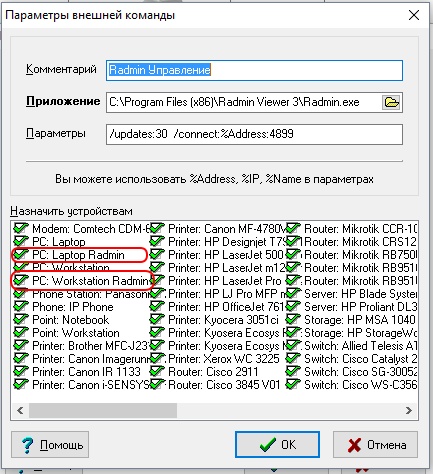Select Printer: Canon MF-4780 row text
Viewport: 433px width, 474px height.
coord(227,229)
